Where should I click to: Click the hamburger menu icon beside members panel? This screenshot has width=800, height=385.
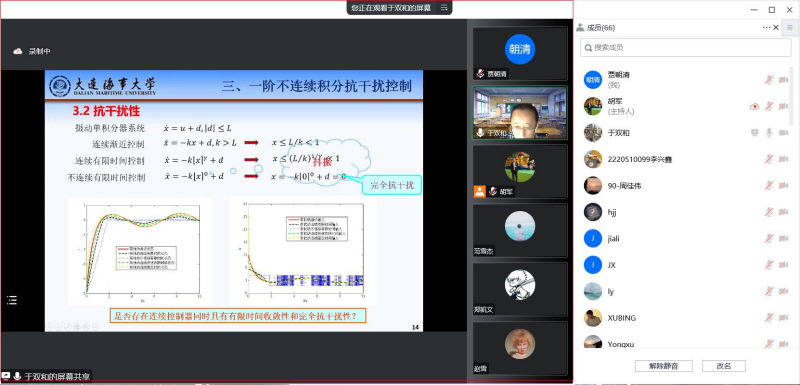790,28
